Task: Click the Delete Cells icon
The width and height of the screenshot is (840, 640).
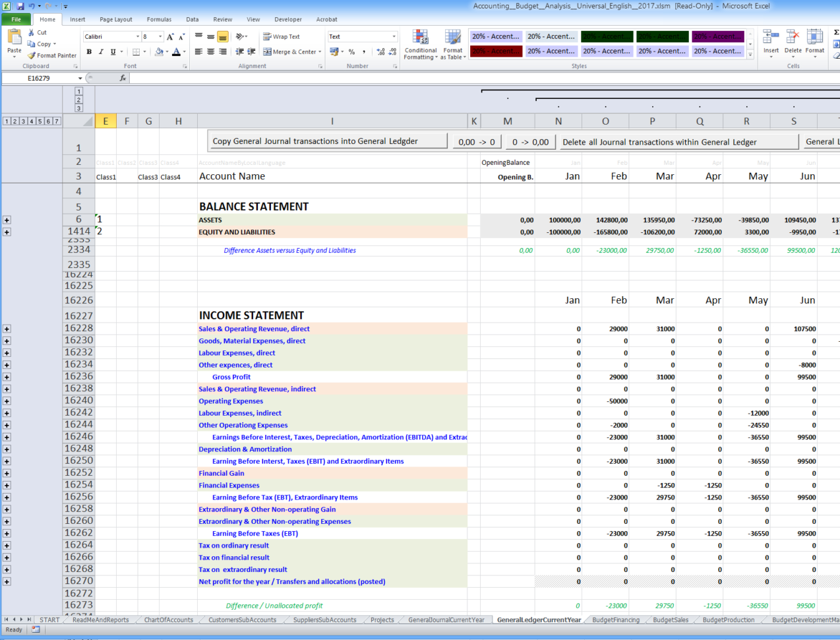Action: pos(792,40)
